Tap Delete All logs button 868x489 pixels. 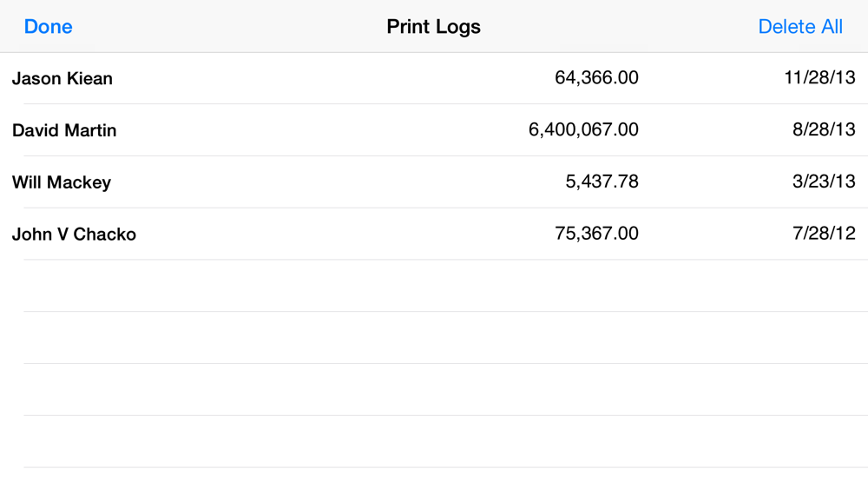pyautogui.click(x=800, y=27)
